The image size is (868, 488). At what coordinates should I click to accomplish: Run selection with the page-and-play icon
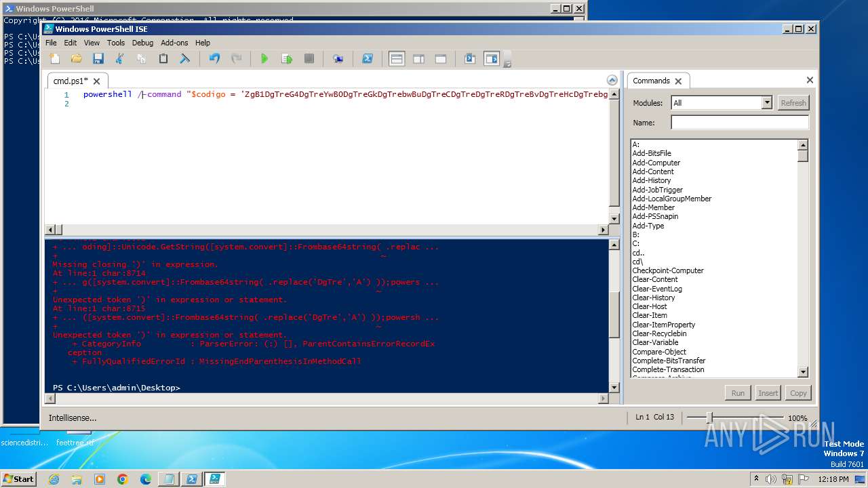(287, 59)
